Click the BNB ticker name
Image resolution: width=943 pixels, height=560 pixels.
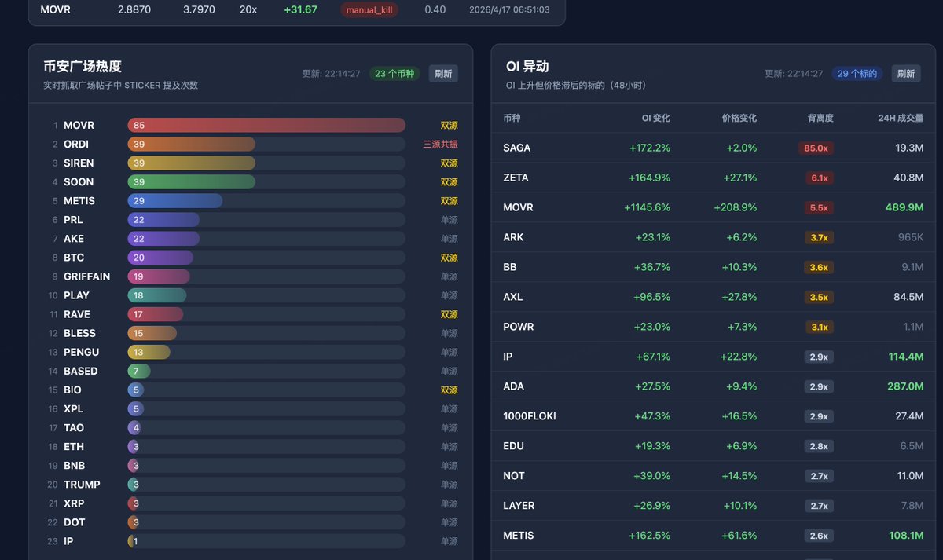tap(75, 466)
